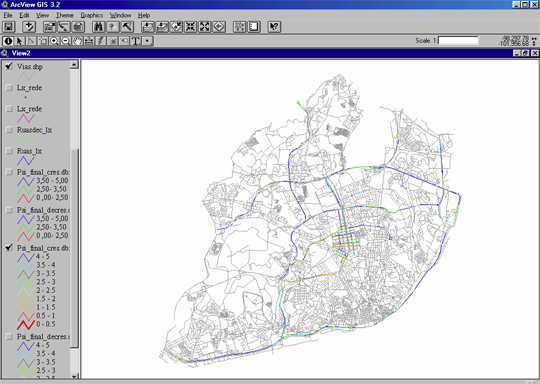
Task: Click the legend scrollbar down arrow
Action: 74,376
